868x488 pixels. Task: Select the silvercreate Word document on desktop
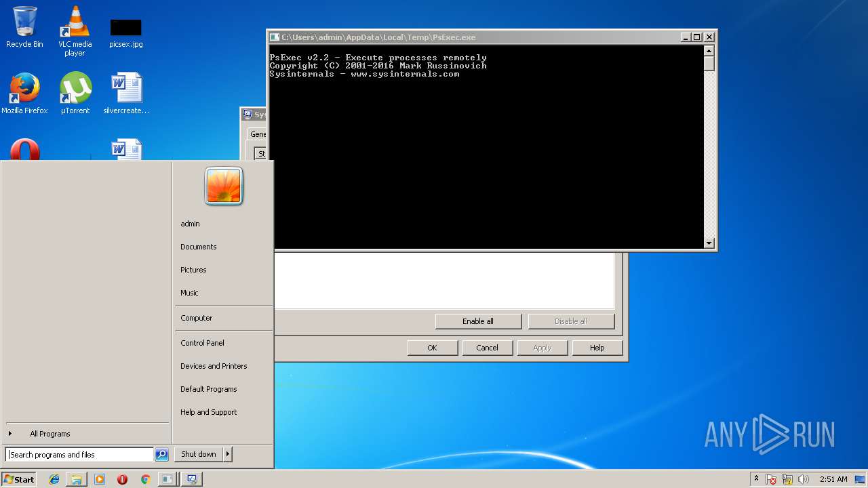click(x=126, y=94)
